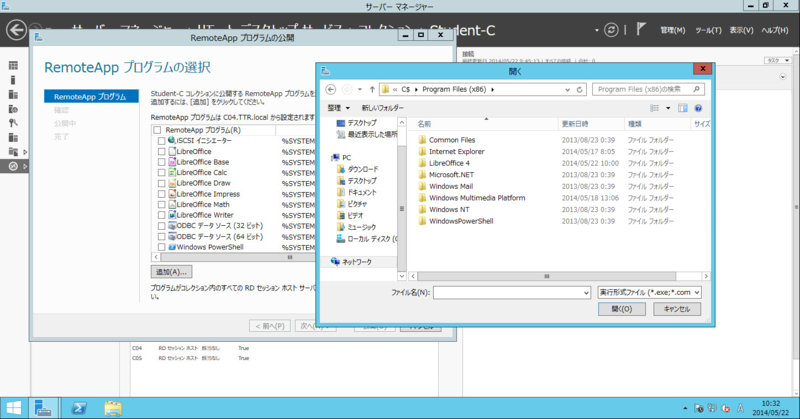Screen dimensions: 800x419
Task: Check the LibreOffice Base checkbox
Action: [x=162, y=162]
